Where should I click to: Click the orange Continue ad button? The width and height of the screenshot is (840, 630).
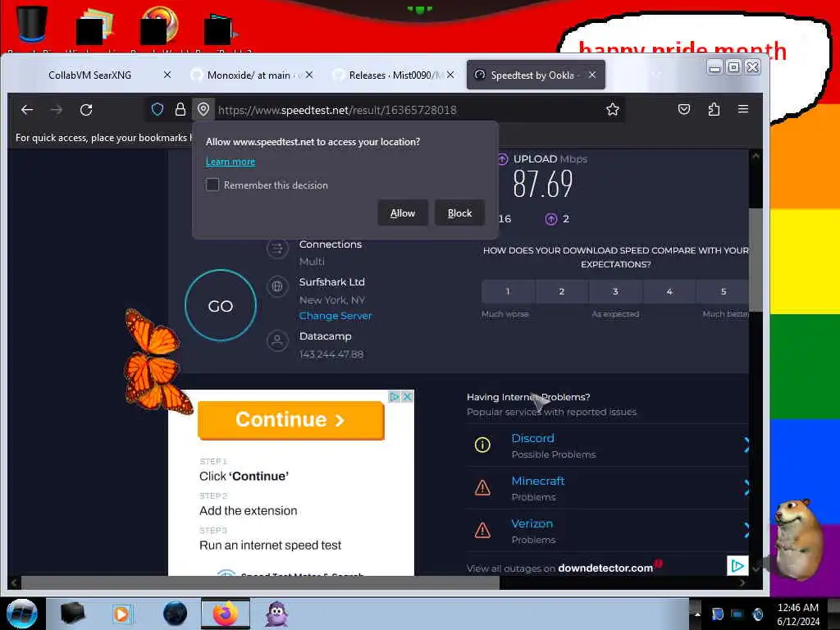point(291,420)
